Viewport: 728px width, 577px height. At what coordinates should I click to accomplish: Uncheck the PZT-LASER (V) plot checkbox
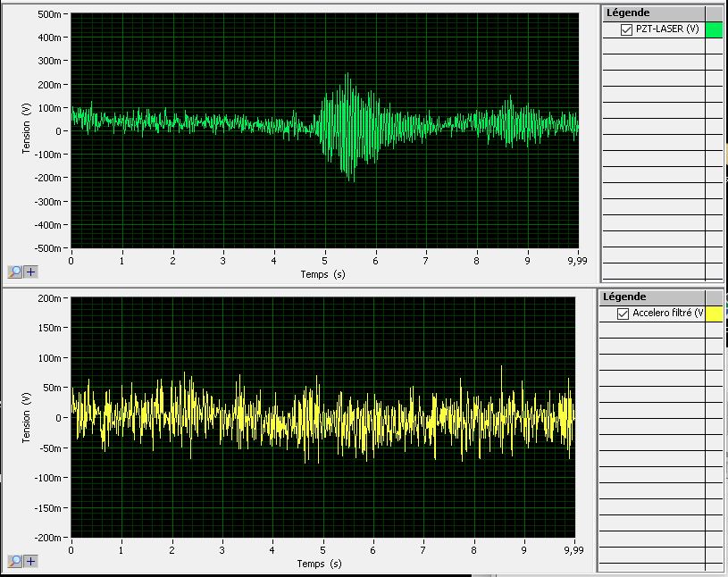[626, 30]
